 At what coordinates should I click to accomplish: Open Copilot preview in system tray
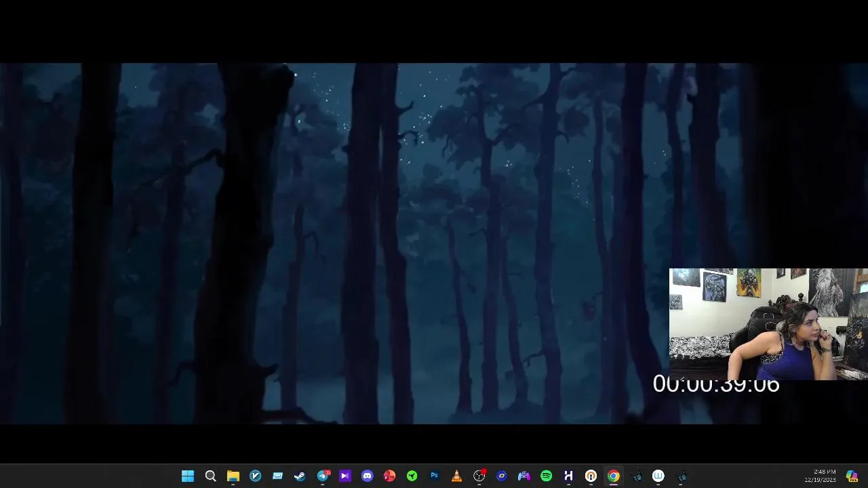pyautogui.click(x=852, y=476)
